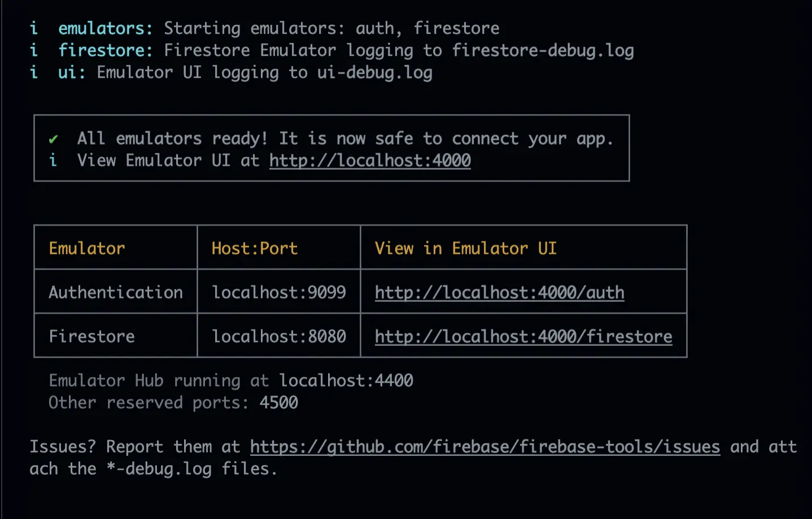Click the localhost:8080 host address
The height and width of the screenshot is (519, 812).
[278, 336]
